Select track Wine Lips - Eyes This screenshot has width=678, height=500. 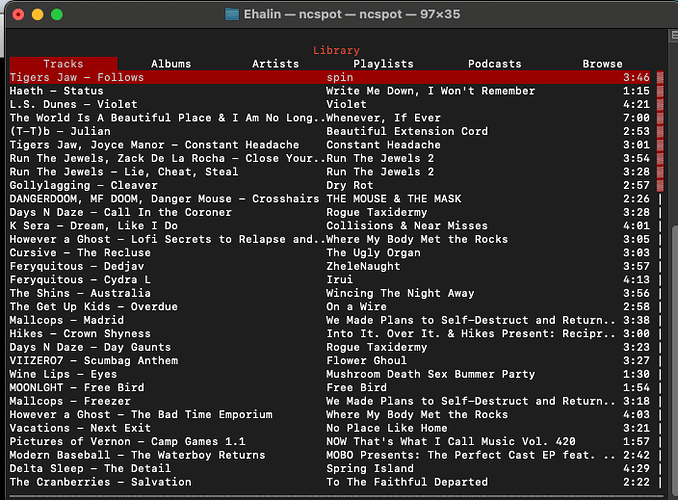(329, 374)
